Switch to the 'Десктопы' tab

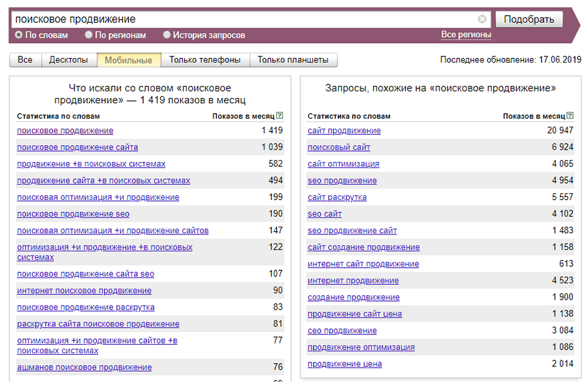tap(69, 60)
